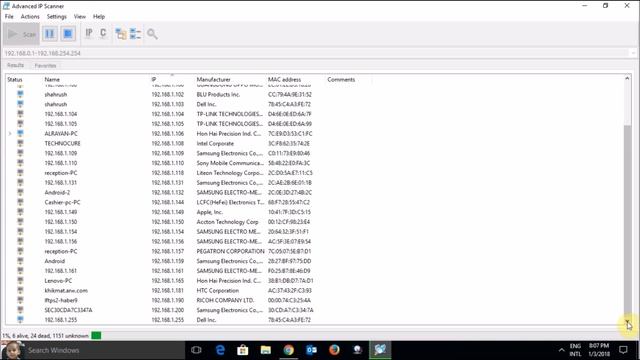Open Microsoft Store from the taskbar
The width and height of the screenshot is (640, 360).
[x=243, y=350]
